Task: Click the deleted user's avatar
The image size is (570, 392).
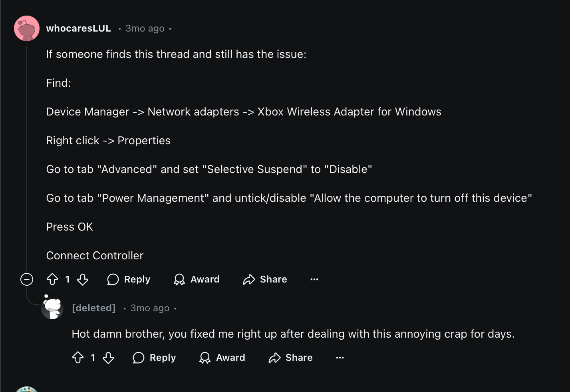Action: 52,308
